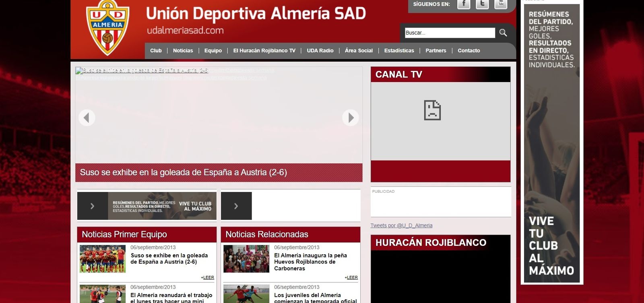Image resolution: width=644 pixels, height=303 pixels.
Task: Open the Club menu
Action: pos(156,51)
